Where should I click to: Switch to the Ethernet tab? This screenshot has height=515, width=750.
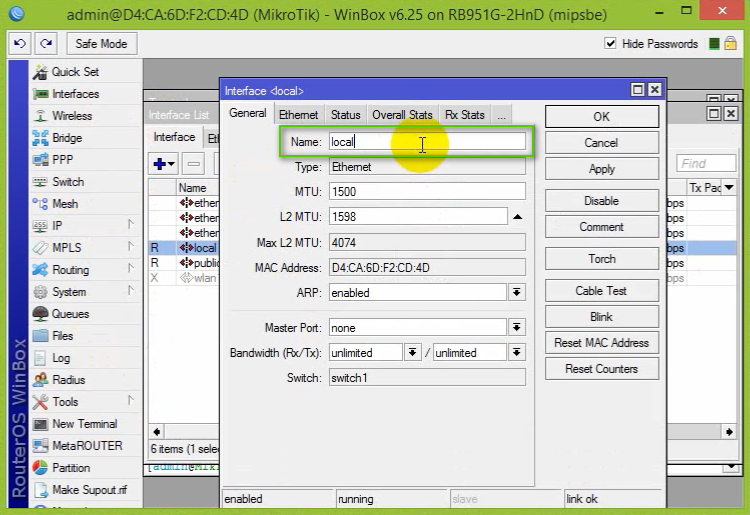click(x=298, y=115)
